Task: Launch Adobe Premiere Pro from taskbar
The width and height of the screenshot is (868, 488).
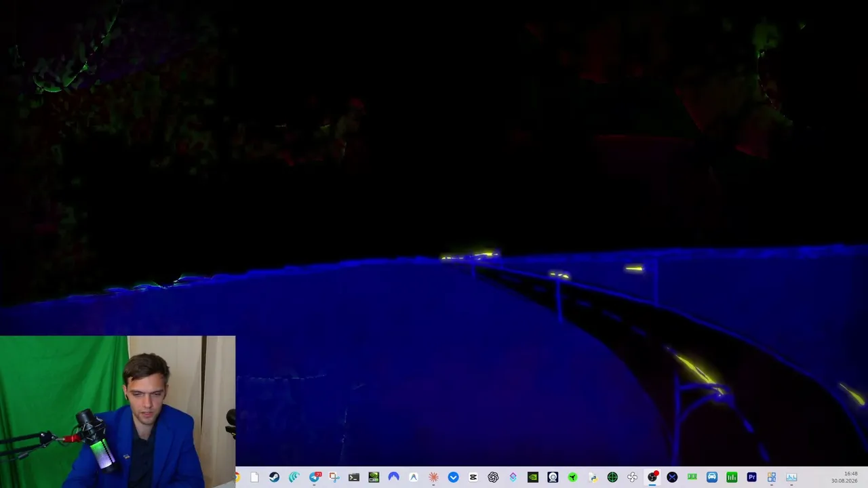Action: pos(751,477)
